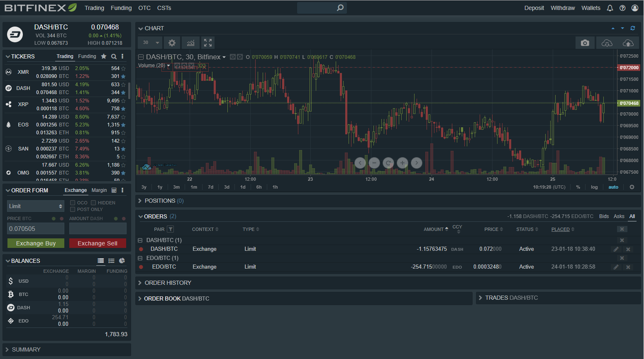Search tickers with magnifier icon

coord(114,56)
